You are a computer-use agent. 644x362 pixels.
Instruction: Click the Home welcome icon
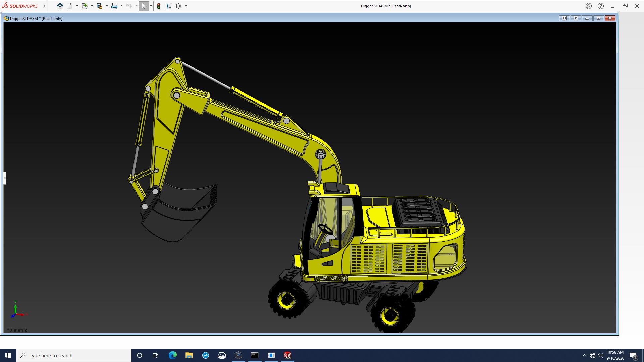click(60, 6)
